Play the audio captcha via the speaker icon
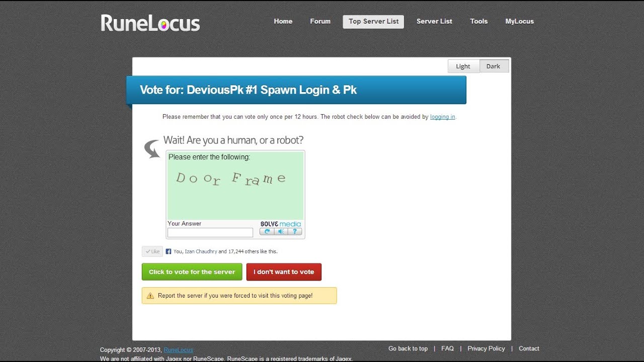Image resolution: width=644 pixels, height=362 pixels. click(281, 232)
